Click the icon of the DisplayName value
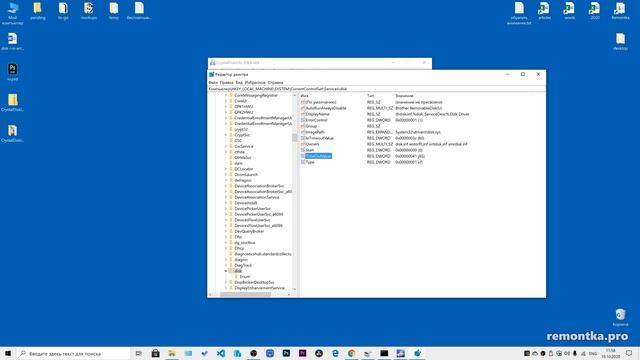Viewport: 640px width, 360px height. tap(303, 114)
